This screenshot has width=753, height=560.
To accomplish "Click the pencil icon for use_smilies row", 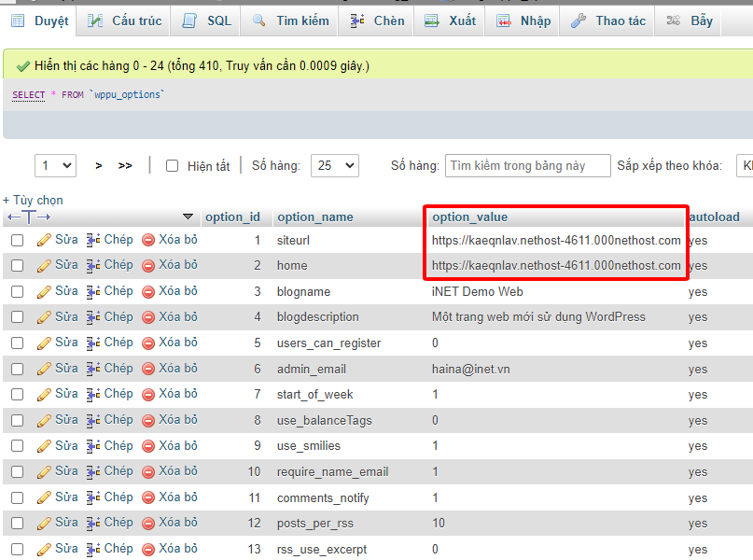I will (x=44, y=446).
